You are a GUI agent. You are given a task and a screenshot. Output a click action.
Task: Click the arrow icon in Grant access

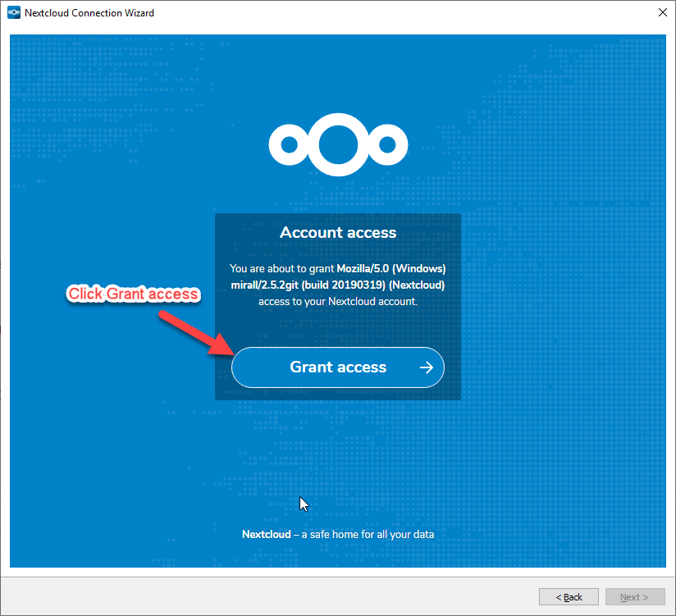[427, 367]
